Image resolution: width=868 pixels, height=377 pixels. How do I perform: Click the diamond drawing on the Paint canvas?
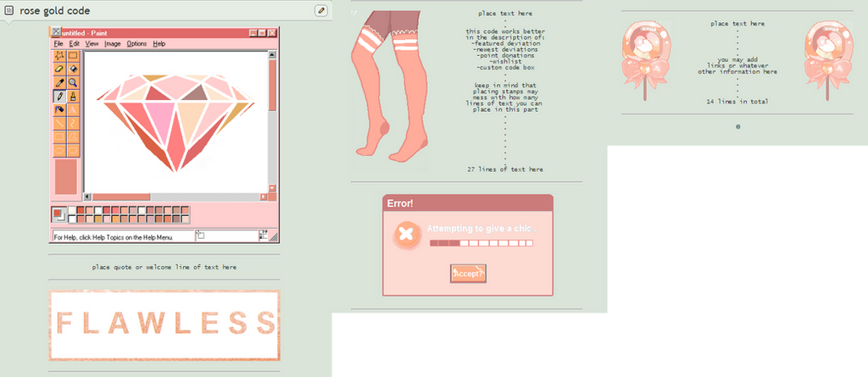pyautogui.click(x=175, y=122)
